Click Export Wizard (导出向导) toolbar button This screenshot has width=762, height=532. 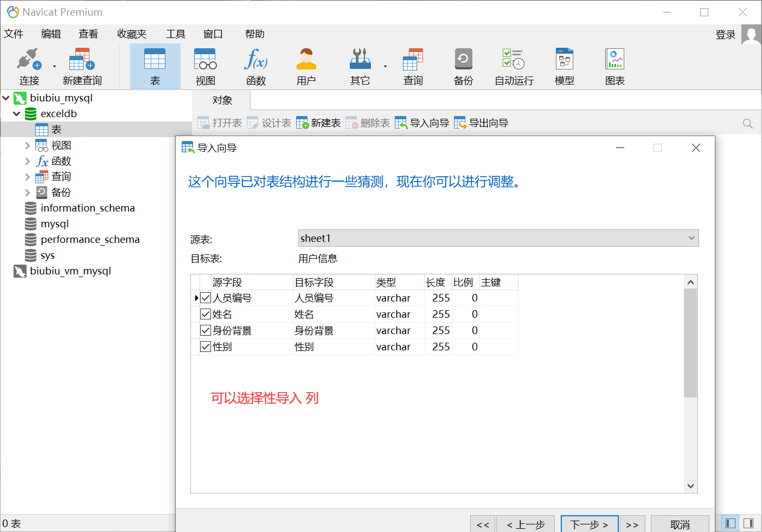[481, 123]
